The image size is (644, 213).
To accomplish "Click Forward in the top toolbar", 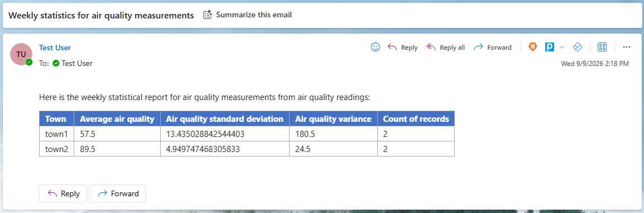I will coord(492,48).
